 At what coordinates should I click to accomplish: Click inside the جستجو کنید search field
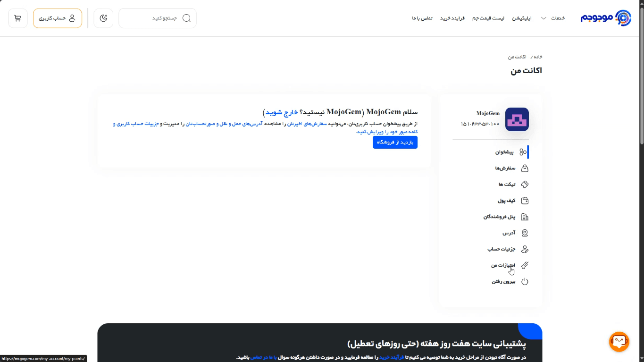[156, 18]
